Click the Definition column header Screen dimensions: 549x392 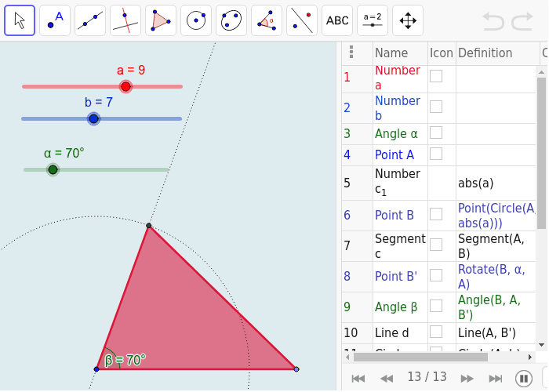(x=498, y=53)
